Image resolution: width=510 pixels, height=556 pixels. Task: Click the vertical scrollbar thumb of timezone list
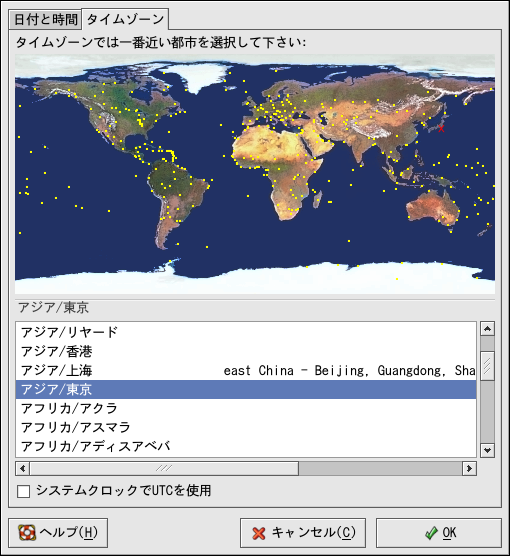pyautogui.click(x=487, y=366)
